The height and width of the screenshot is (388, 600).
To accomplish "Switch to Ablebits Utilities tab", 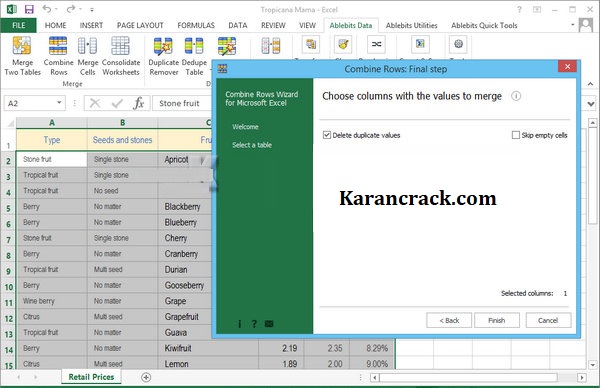I will [x=411, y=25].
